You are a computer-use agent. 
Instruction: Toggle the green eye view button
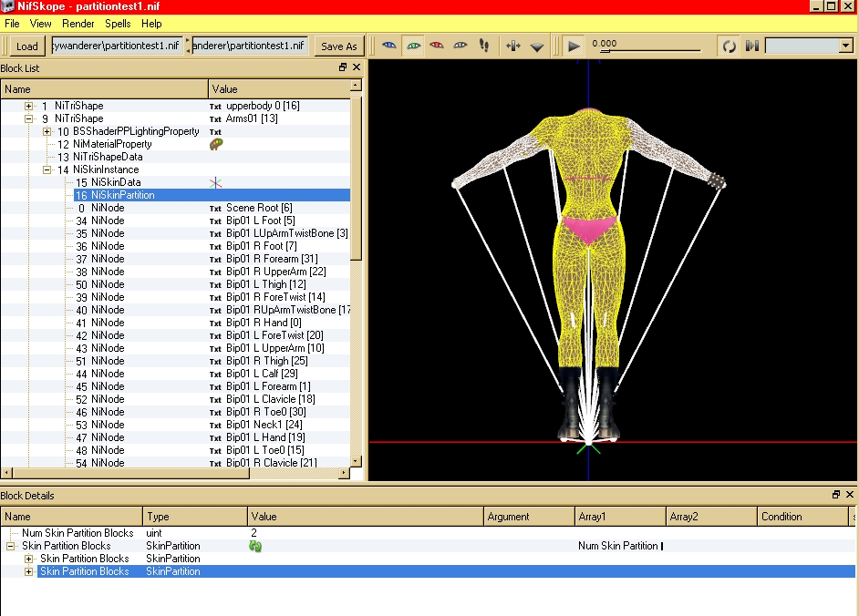[413, 46]
